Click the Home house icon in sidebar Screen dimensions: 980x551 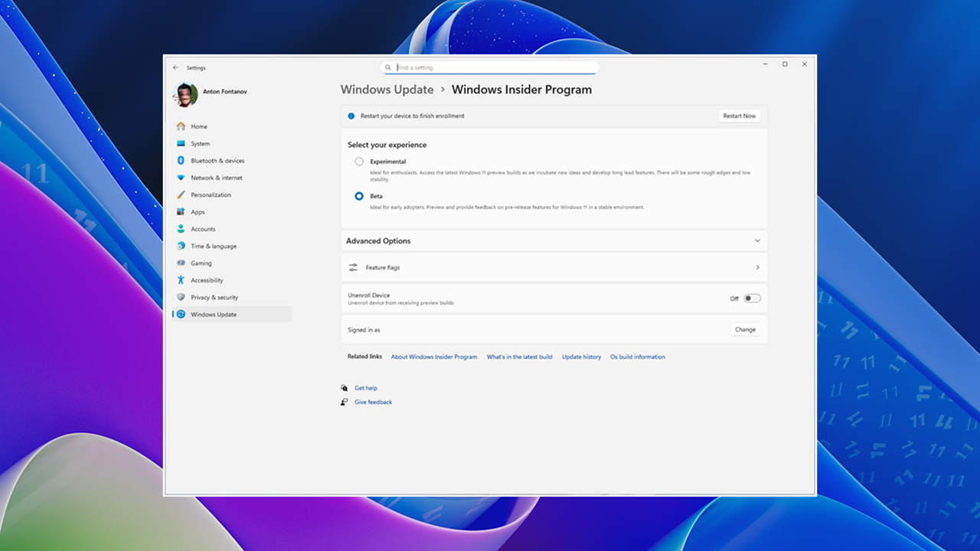(x=181, y=126)
